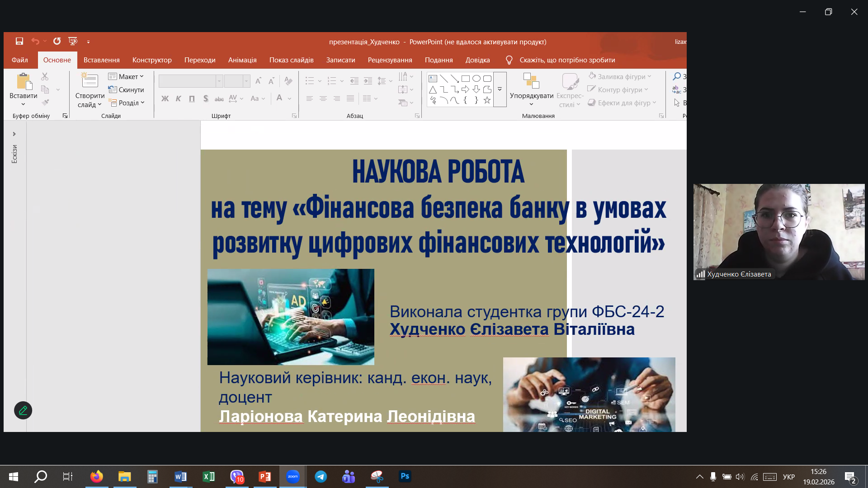Expand the Ескізи thumbnails pane arrow
Screen dimensions: 868x488
click(14, 134)
